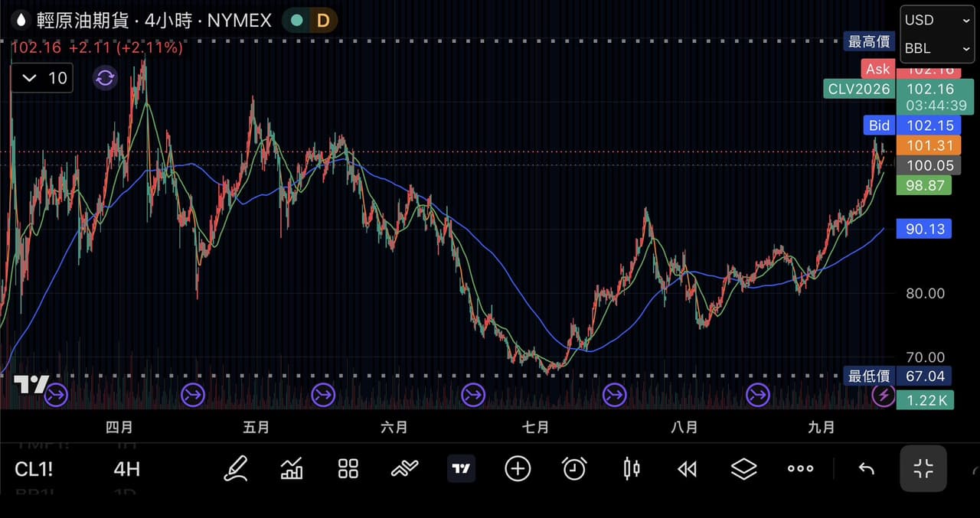Tap the contract rollover marker right of 八月
Viewport: 980px width, 518px height.
point(758,395)
